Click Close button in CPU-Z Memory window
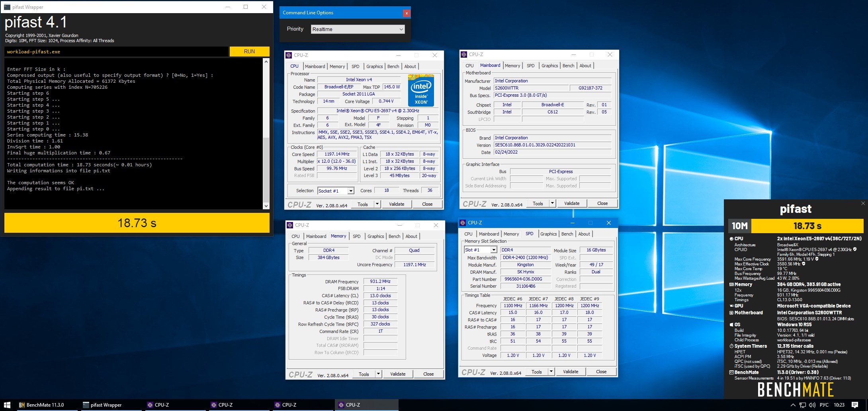 tap(428, 374)
